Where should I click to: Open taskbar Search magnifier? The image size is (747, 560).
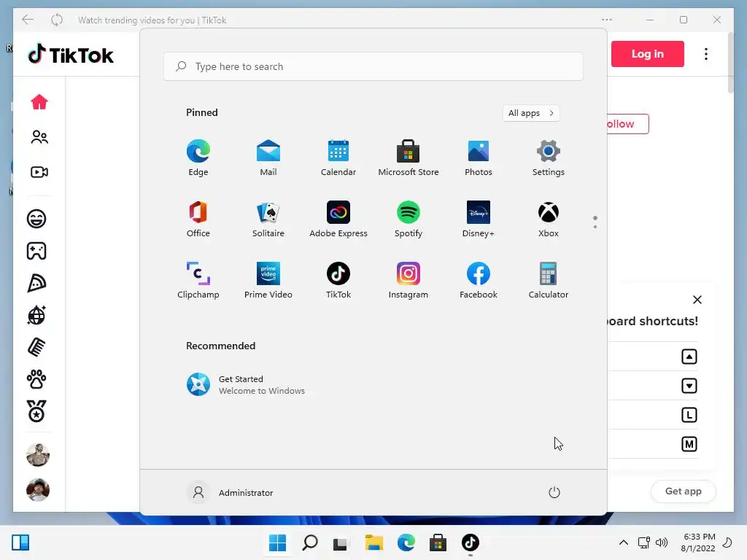pyautogui.click(x=309, y=542)
